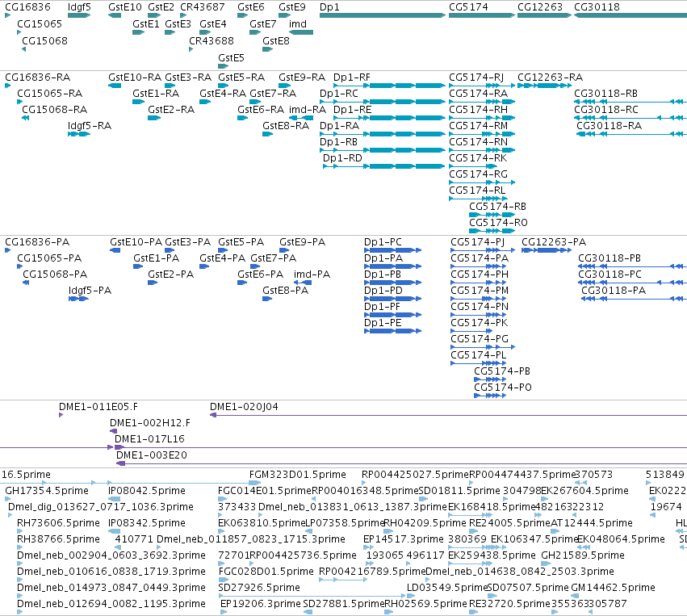Viewport: 687px width, 616px height.
Task: Select the Idgf5 gene label
Action: point(79,7)
